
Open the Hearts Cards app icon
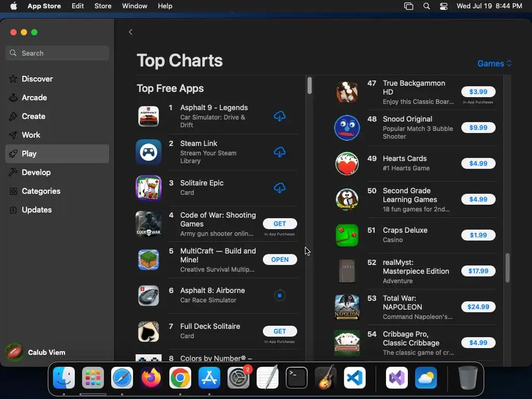[x=347, y=164]
